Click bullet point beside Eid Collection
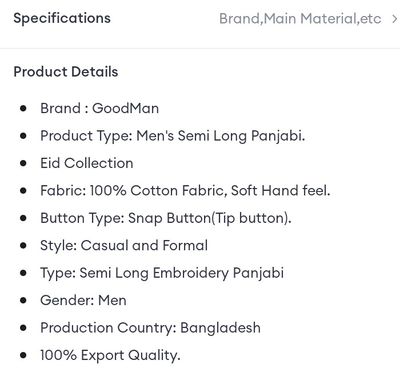 point(23,163)
